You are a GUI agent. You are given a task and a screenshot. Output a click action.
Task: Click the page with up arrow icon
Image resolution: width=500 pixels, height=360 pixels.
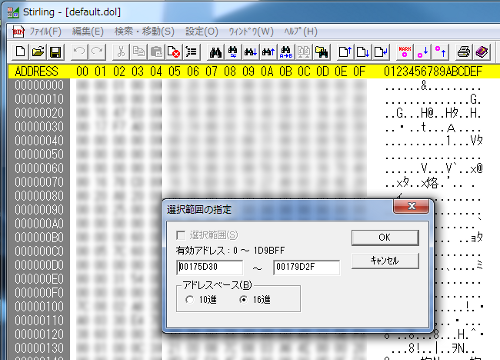point(345,52)
